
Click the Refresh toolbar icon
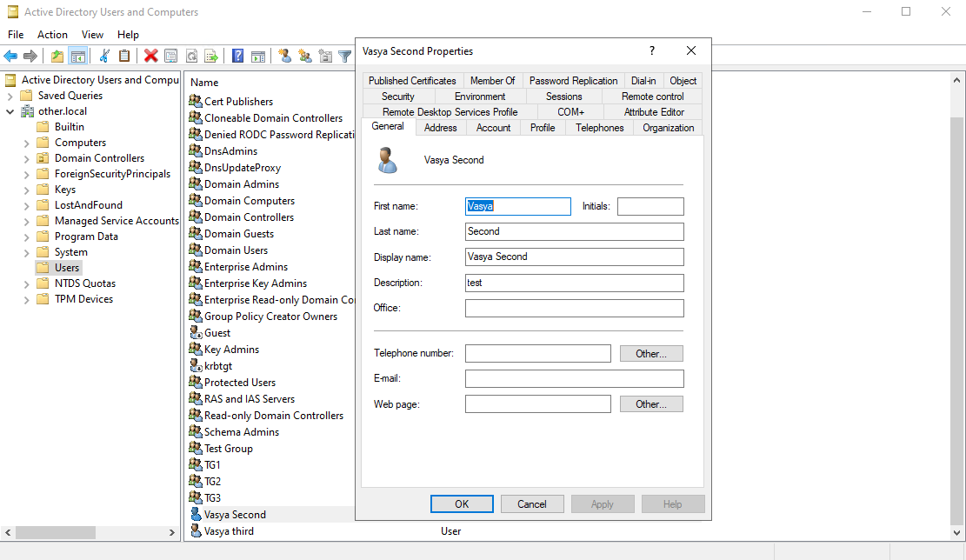[191, 56]
